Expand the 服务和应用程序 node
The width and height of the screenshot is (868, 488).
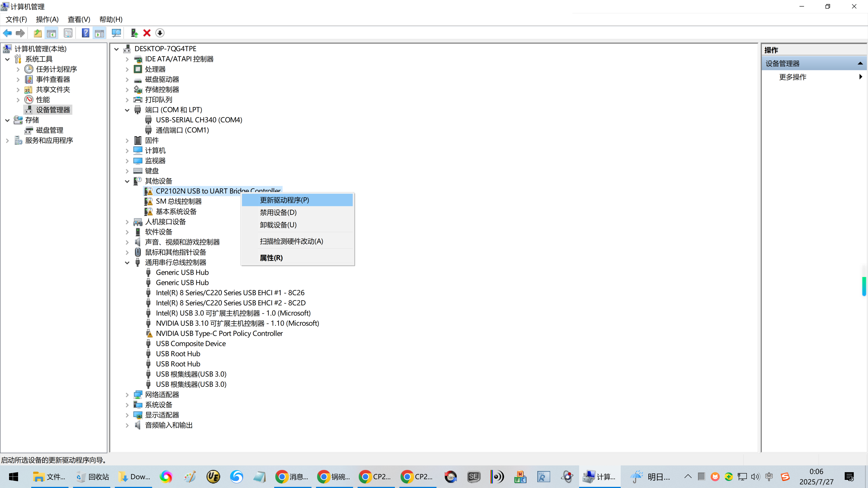pos(7,141)
